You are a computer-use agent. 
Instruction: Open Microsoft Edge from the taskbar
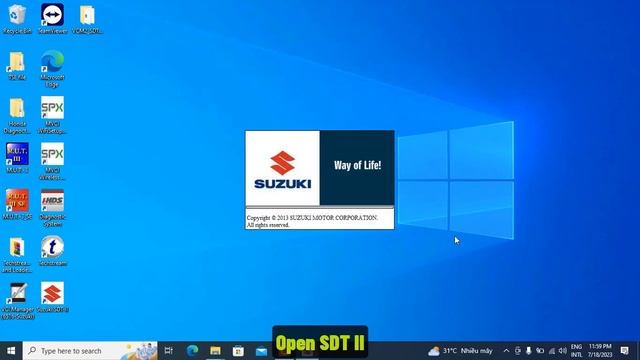192,351
